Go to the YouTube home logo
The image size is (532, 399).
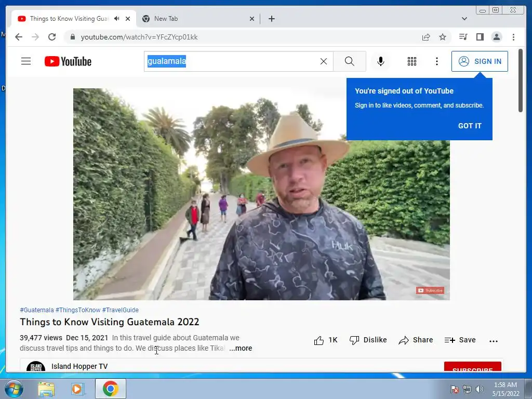(x=68, y=61)
